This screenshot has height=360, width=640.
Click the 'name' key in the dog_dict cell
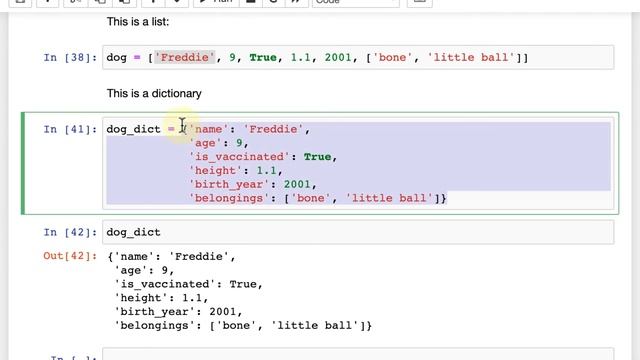tap(209, 129)
